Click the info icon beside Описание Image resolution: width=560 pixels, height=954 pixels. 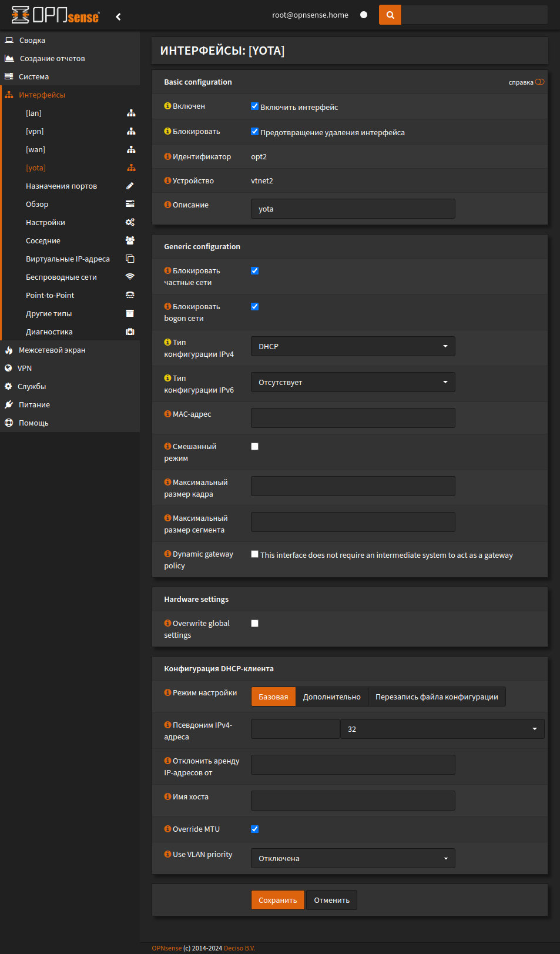point(167,205)
